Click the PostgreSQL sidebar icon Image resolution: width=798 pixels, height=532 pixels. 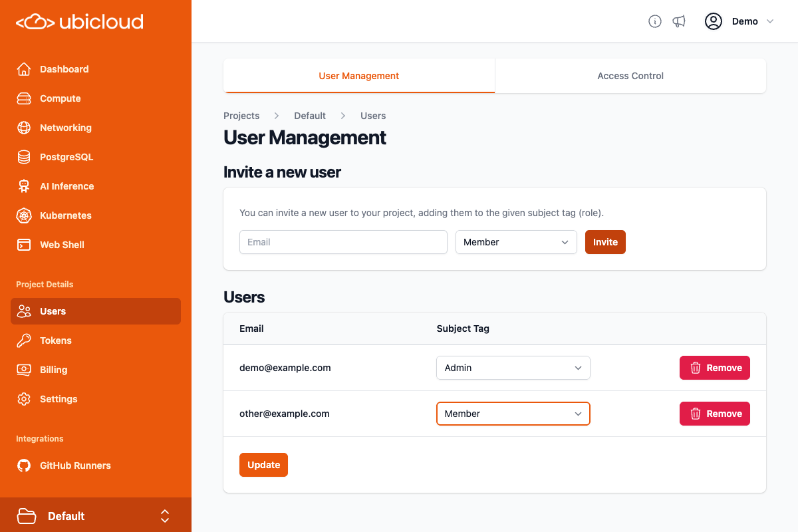pos(23,157)
